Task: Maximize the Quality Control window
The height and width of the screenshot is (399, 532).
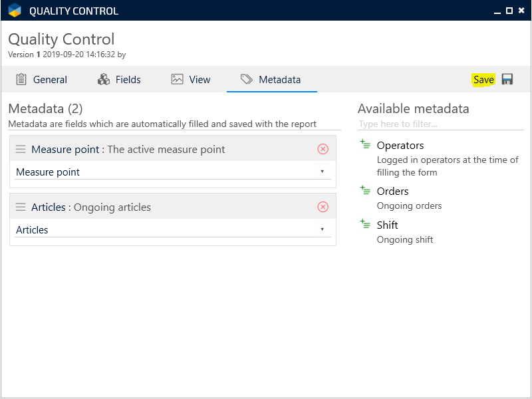Action: point(509,11)
